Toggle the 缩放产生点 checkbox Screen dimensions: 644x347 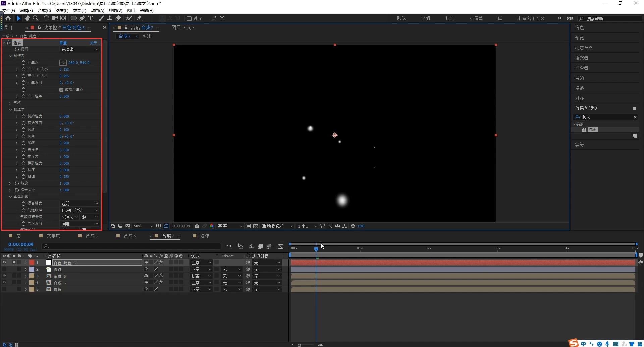[61, 90]
